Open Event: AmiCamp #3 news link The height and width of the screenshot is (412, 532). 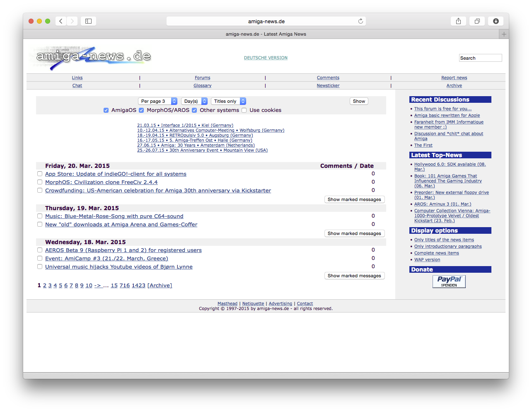click(x=106, y=258)
